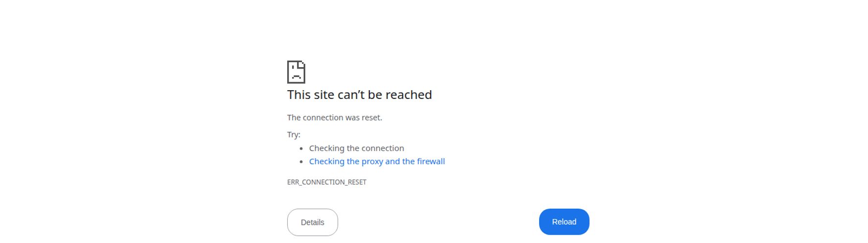Image resolution: width=868 pixels, height=243 pixels.
Task: Reload the page with the blue button
Action: click(x=564, y=222)
